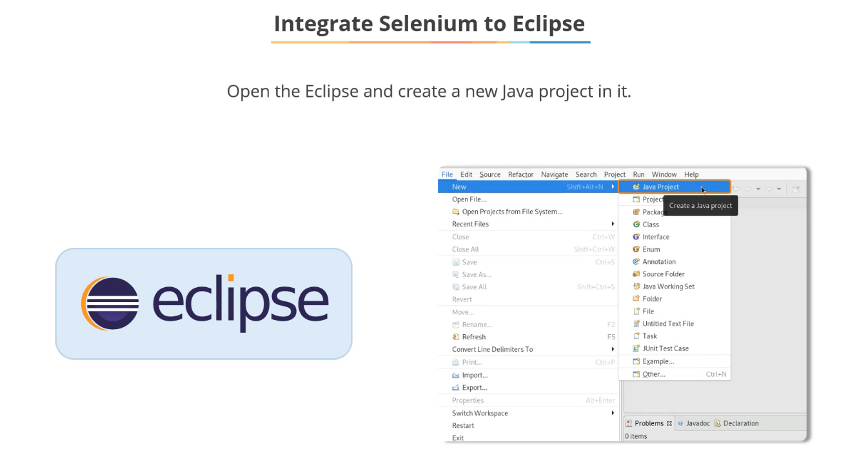This screenshot has width=868, height=473.
Task: Click the Task icon
Action: (636, 336)
